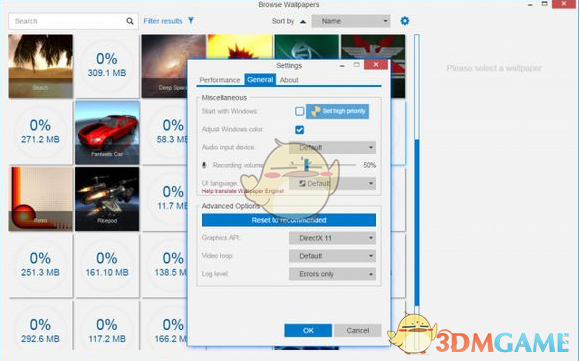Viewport: 580px width, 361px height.
Task: Toggle sort direction arrow next to Sort by
Action: tap(303, 21)
